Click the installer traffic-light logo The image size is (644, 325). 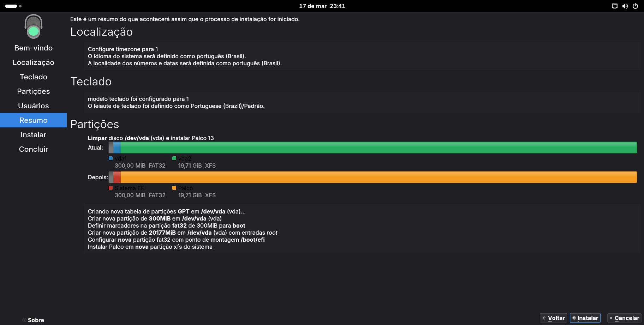[34, 26]
